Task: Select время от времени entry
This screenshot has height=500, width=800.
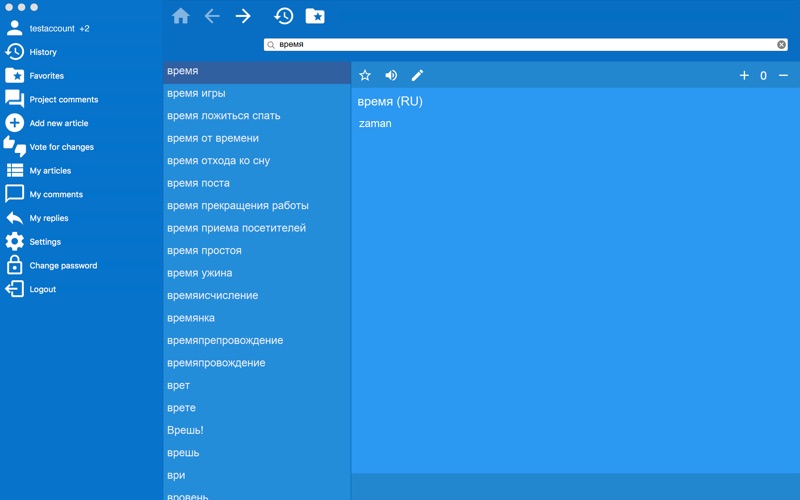Action: point(257,138)
